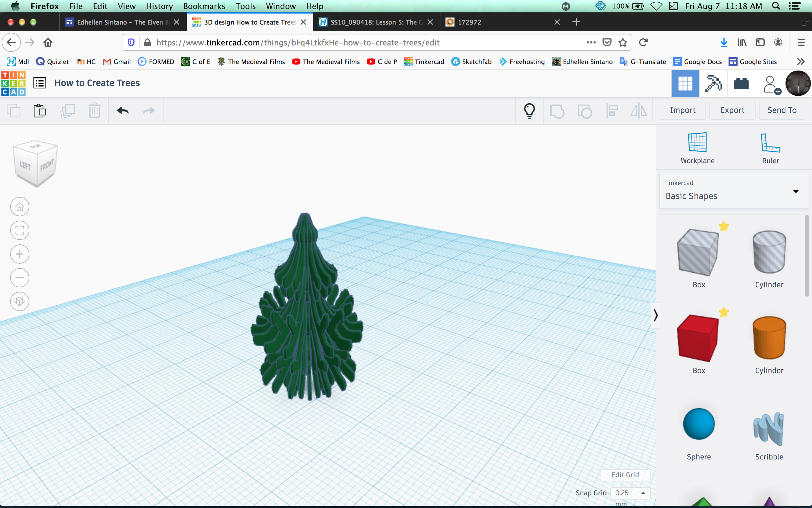Open the user profile avatar
This screenshot has height=508, width=812.
click(x=798, y=83)
